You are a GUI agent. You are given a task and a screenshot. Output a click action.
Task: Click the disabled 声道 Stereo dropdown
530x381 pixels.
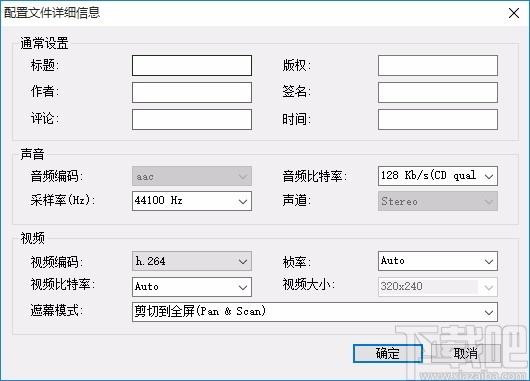point(438,201)
